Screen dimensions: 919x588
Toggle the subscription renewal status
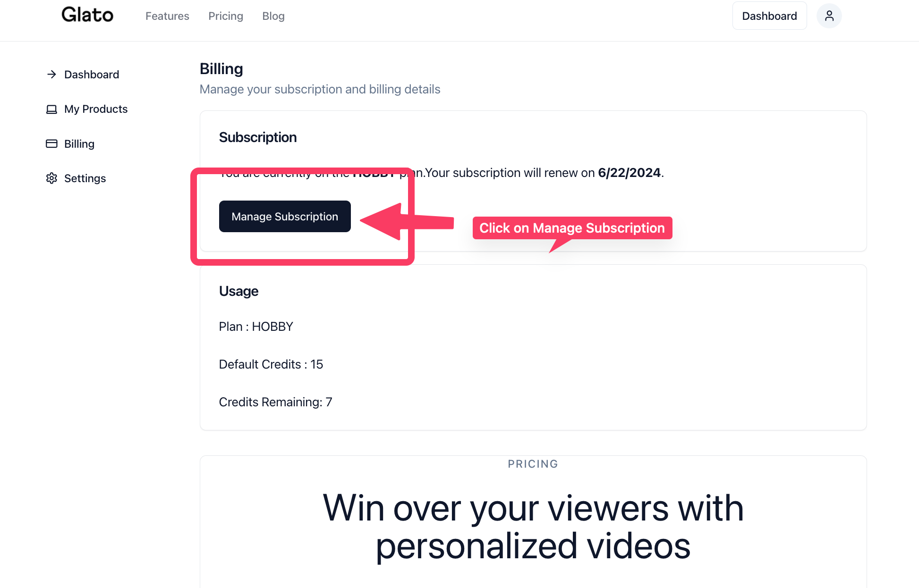tap(284, 216)
